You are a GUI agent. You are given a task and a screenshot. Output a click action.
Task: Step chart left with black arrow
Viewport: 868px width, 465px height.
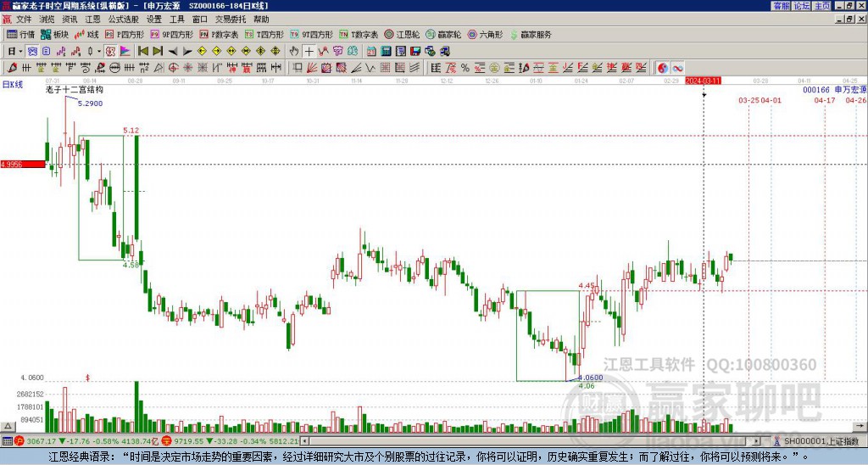point(173,52)
